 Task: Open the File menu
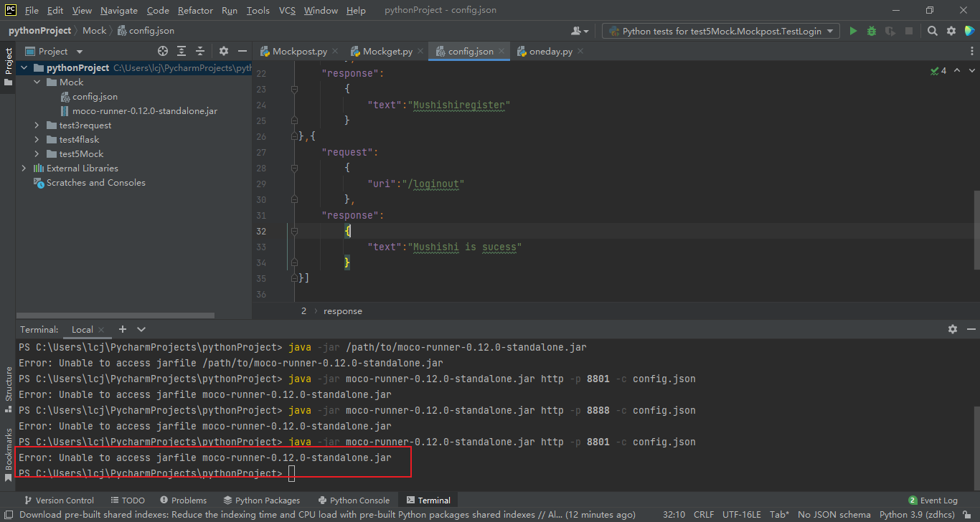click(32, 10)
